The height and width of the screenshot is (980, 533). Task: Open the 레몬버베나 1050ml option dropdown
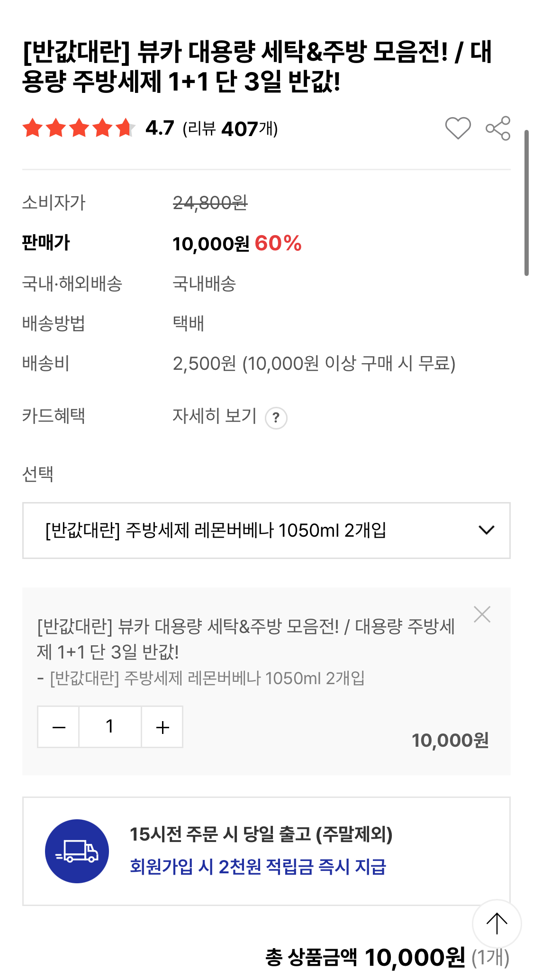tap(266, 531)
